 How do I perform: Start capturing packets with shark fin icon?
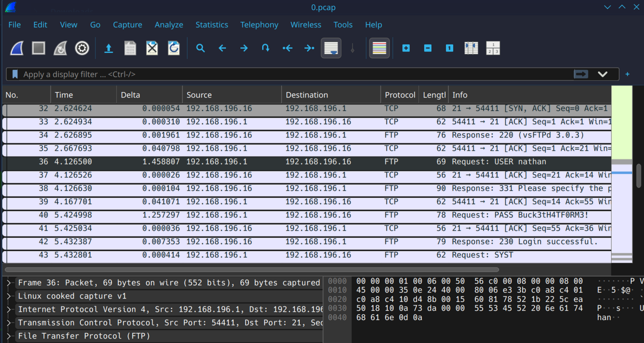(17, 48)
